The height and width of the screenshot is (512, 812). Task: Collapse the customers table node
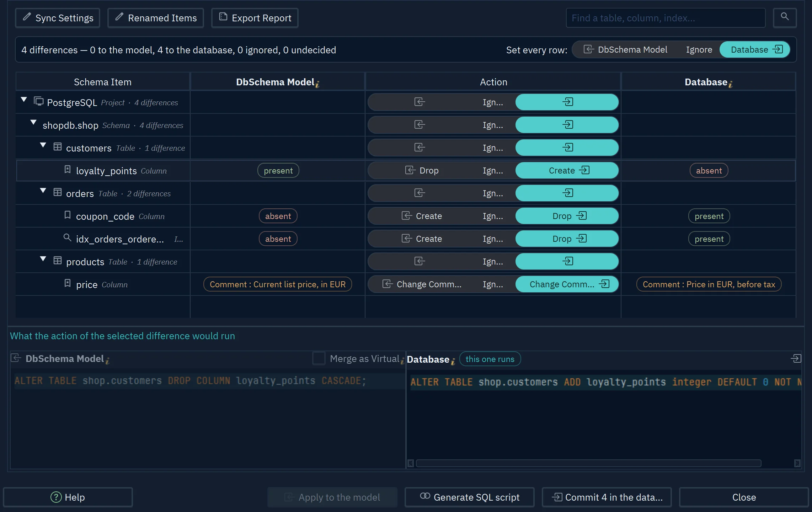click(x=43, y=145)
